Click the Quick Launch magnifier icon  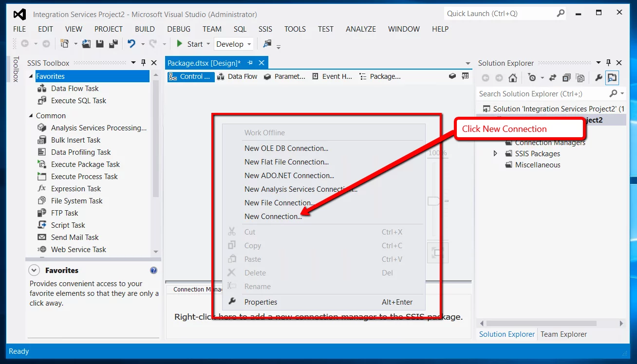tap(561, 14)
